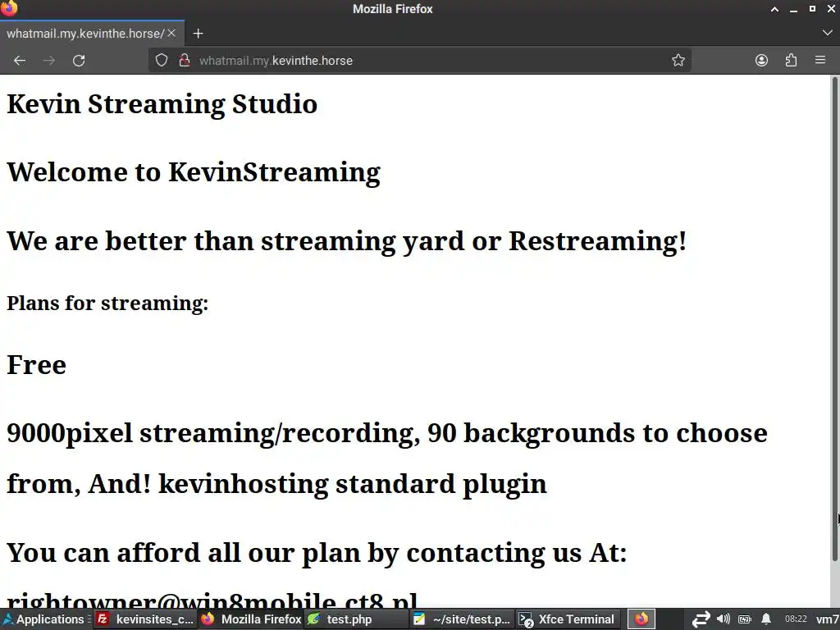Image resolution: width=840 pixels, height=630 pixels.
Task: Maximize the Firefox window
Action: coord(812,9)
